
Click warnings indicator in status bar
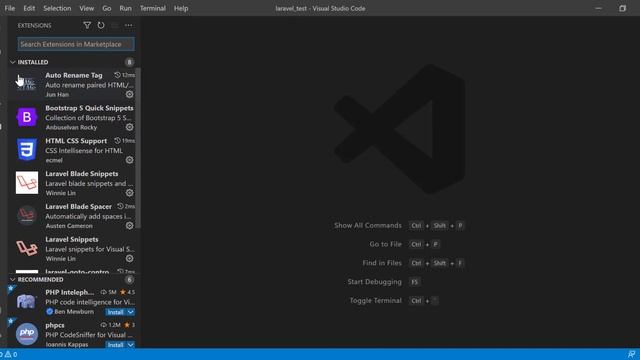pyautogui.click(x=10, y=354)
